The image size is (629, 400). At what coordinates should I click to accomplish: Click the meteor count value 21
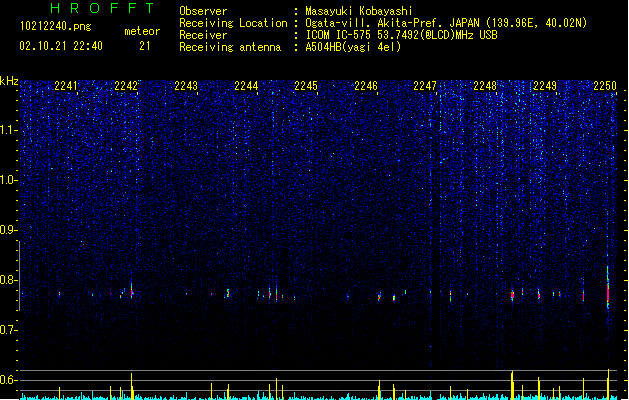coord(145,46)
